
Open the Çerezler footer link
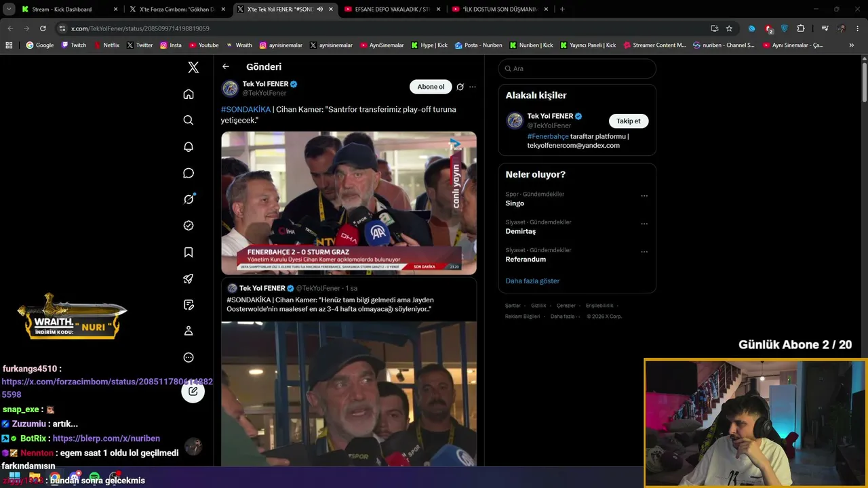pos(566,306)
